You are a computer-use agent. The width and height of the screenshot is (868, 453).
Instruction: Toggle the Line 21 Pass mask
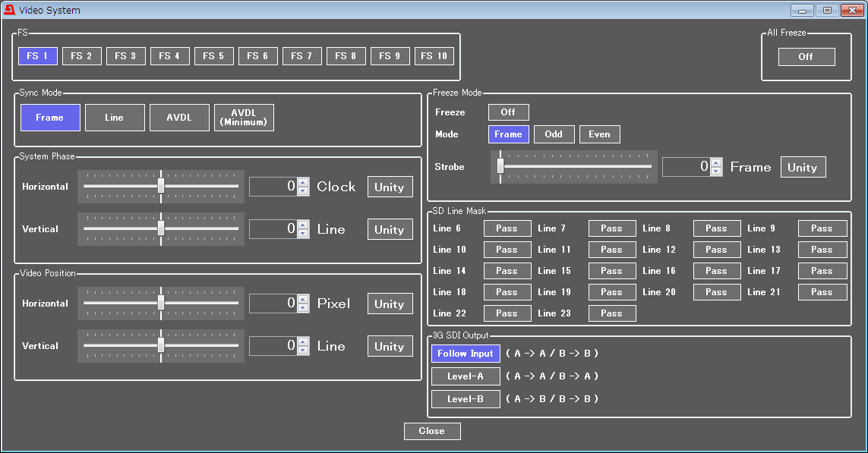click(x=822, y=292)
